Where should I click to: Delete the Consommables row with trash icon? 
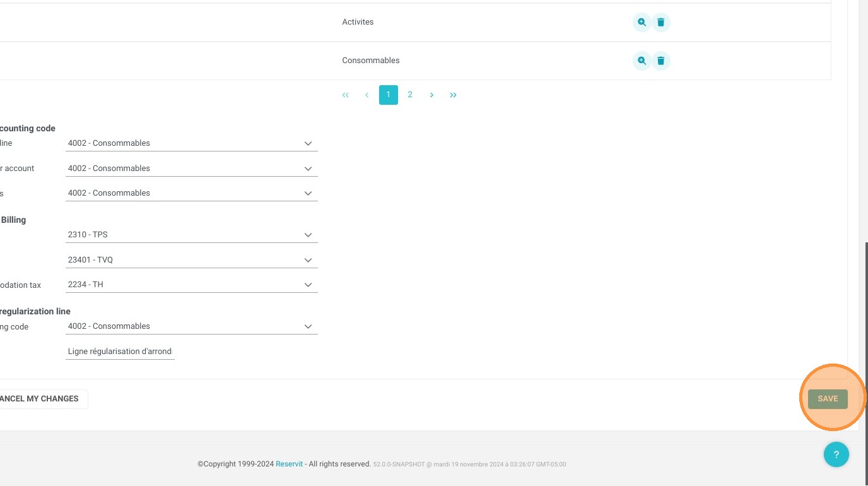[x=661, y=61]
